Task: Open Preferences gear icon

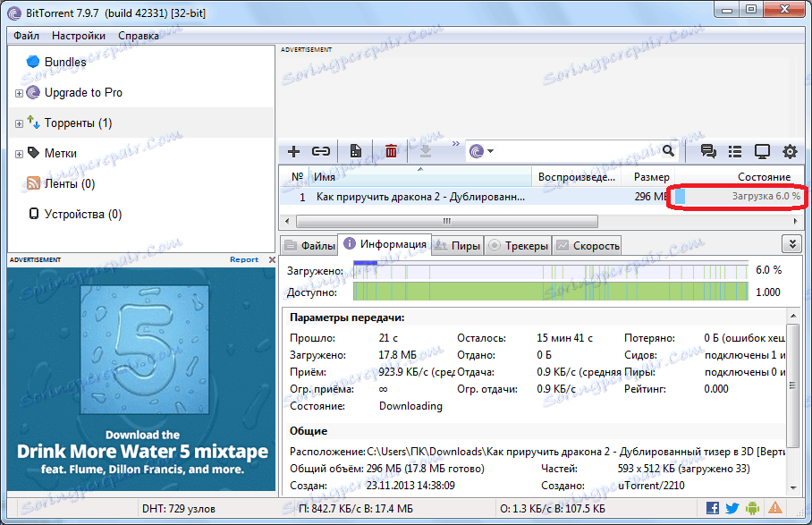Action: 790,151
